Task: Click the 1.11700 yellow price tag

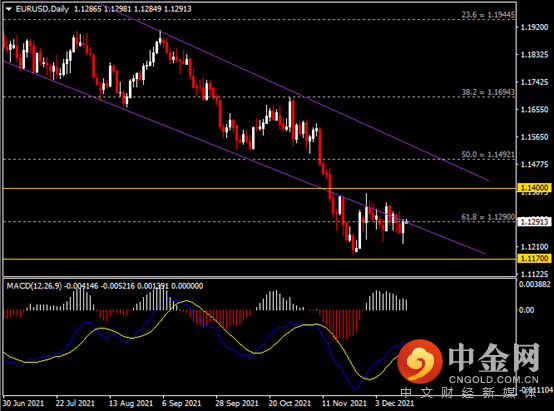Action: (x=534, y=258)
